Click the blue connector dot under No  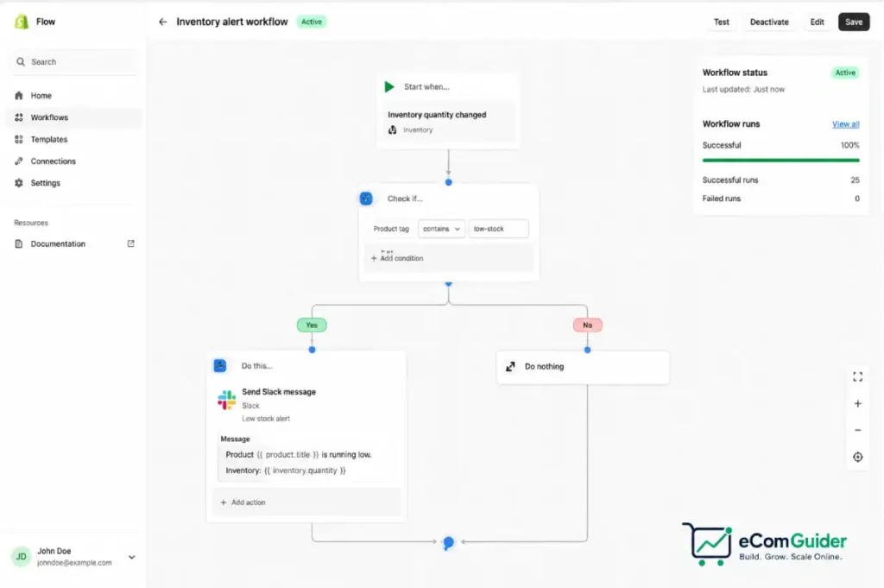(x=587, y=350)
